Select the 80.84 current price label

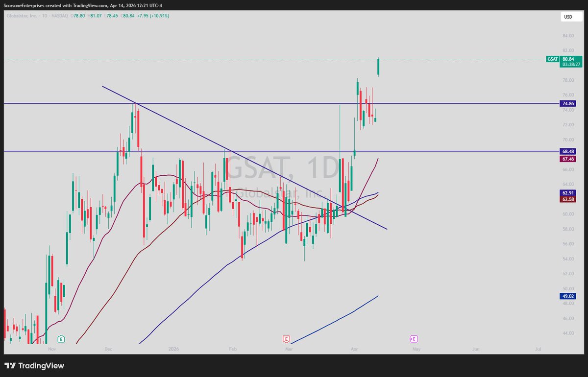[568, 59]
